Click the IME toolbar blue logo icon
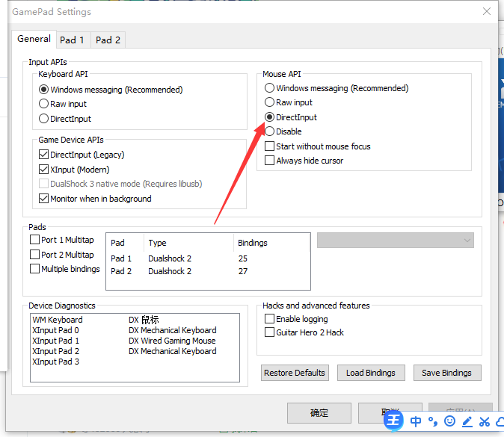504x437 pixels. [394, 421]
